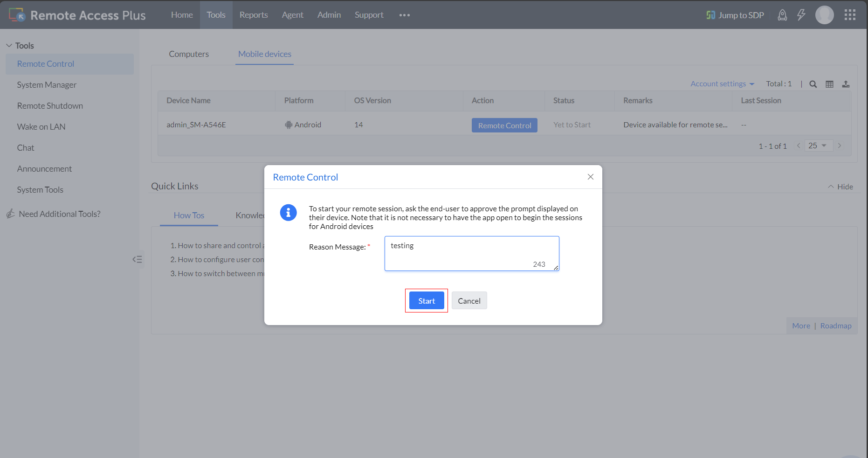The image size is (868, 458).
Task: Collapse the left sidebar panel
Action: (x=137, y=259)
